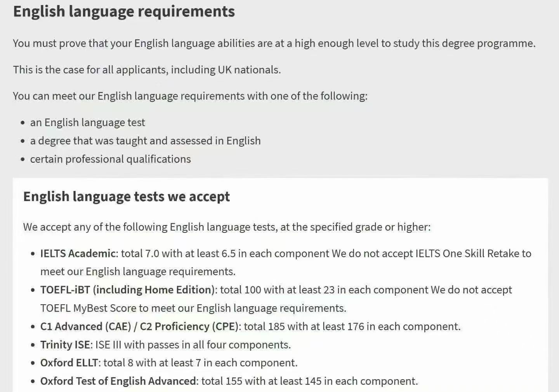Click the paragraph starting "You must prove"
This screenshot has width=559, height=392.
(274, 43)
